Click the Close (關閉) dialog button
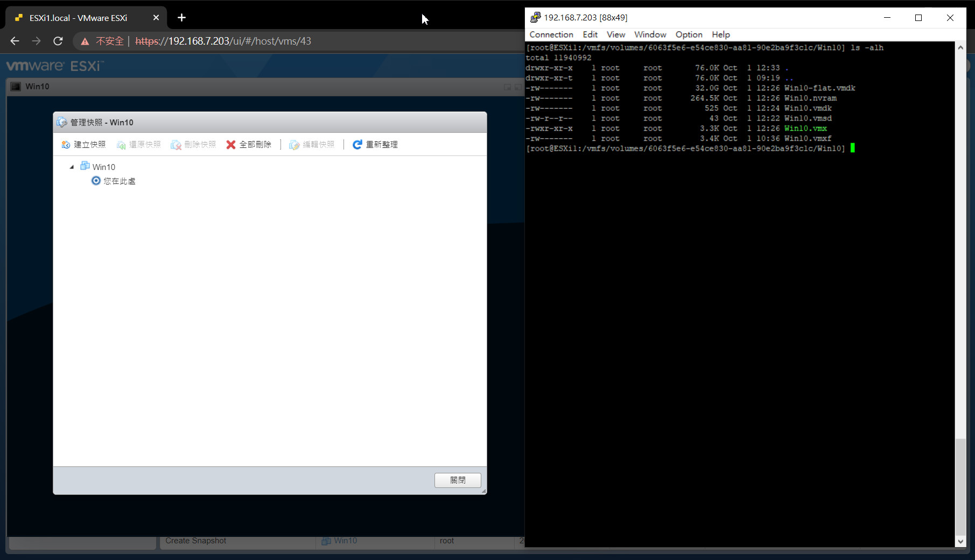Image resolution: width=975 pixels, height=560 pixels. pos(458,480)
